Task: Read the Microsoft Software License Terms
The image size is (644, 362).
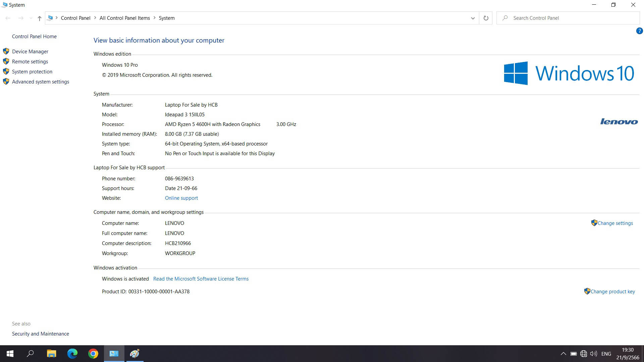Action: [201, 279]
